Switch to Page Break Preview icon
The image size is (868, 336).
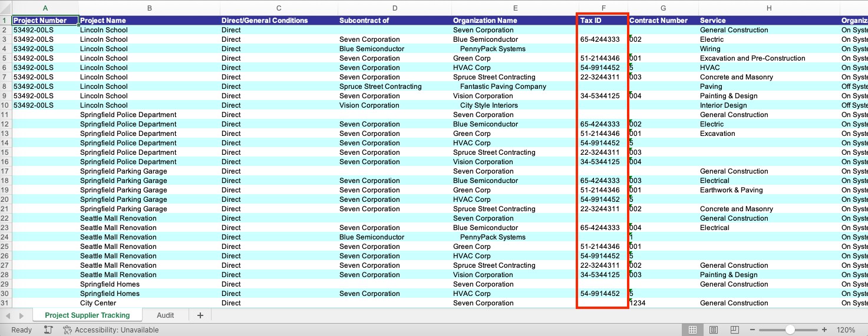734,330
